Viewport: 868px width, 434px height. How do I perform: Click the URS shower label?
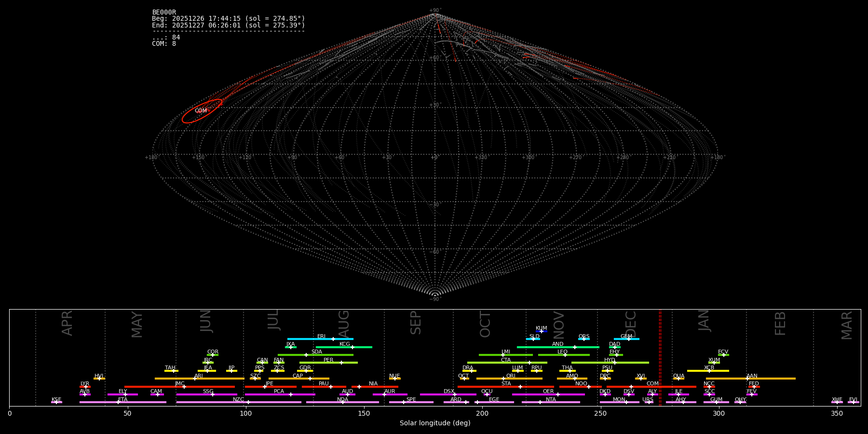pyautogui.click(x=648, y=399)
